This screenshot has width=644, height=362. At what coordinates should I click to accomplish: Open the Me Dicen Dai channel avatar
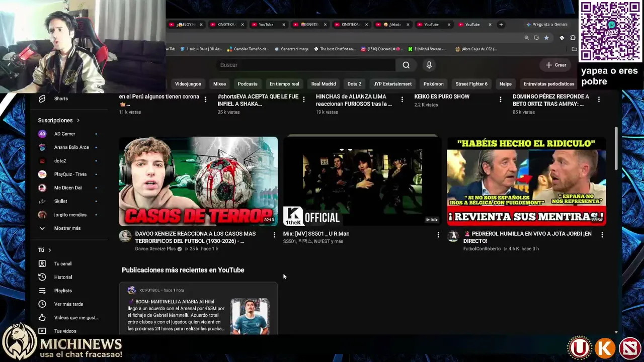[42, 188]
